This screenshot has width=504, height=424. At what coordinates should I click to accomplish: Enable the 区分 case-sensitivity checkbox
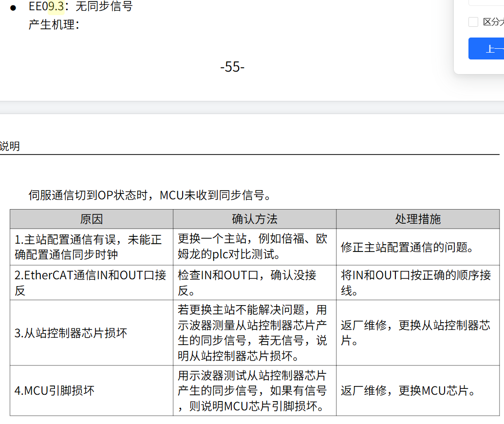473,21
